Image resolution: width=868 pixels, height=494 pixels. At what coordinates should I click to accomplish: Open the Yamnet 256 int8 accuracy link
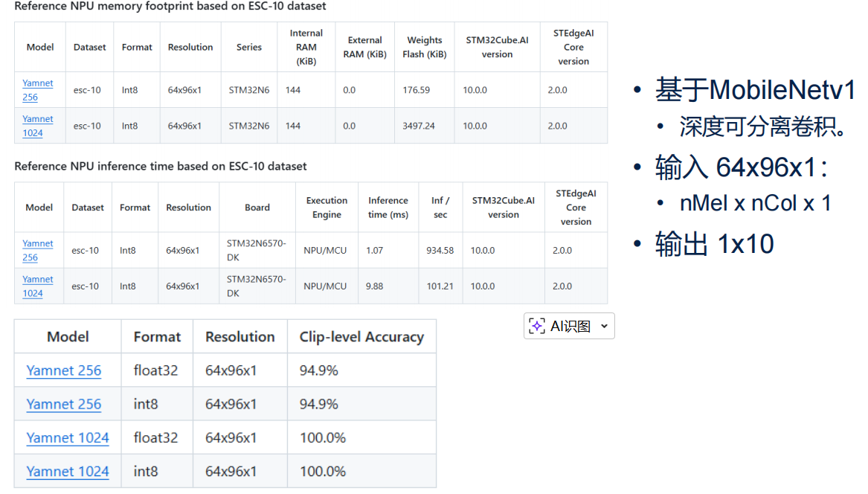tap(63, 404)
